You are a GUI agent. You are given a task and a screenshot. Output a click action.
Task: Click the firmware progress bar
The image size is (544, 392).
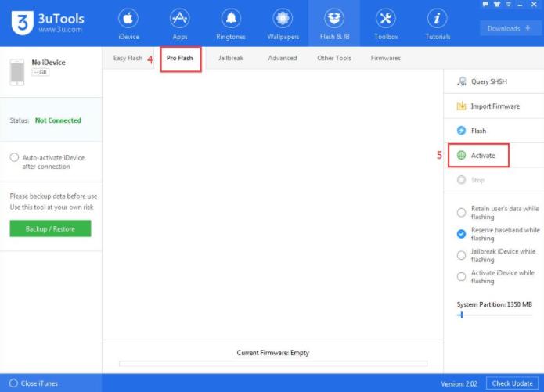click(x=273, y=364)
